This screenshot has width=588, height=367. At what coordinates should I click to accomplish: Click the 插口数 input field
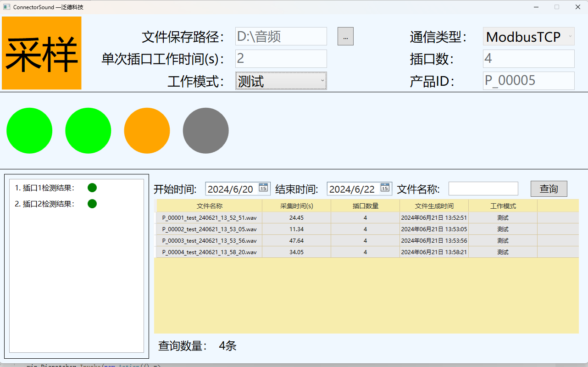tap(529, 59)
